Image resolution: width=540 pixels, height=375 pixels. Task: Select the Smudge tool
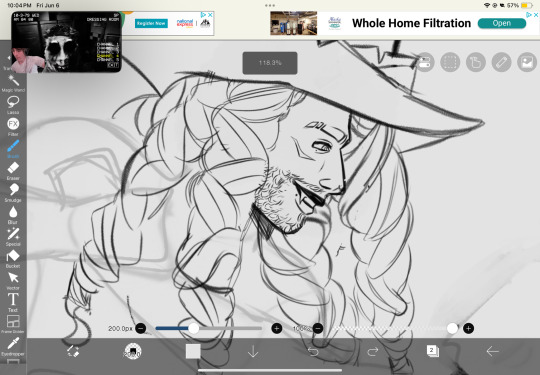13,193
